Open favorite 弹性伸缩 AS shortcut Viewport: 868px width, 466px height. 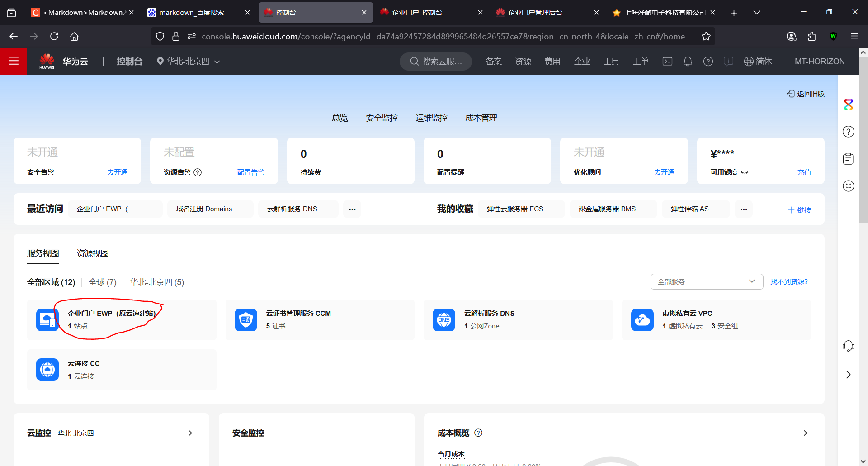(x=696, y=209)
